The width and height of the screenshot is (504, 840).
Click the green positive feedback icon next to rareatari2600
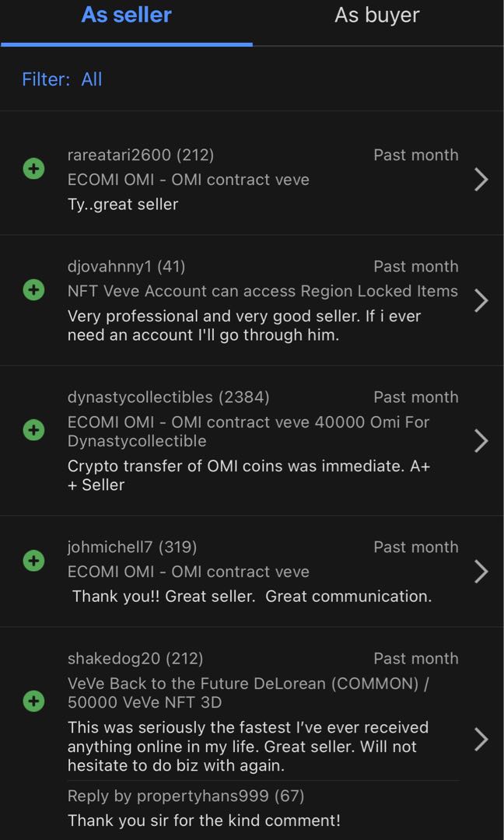pos(33,168)
